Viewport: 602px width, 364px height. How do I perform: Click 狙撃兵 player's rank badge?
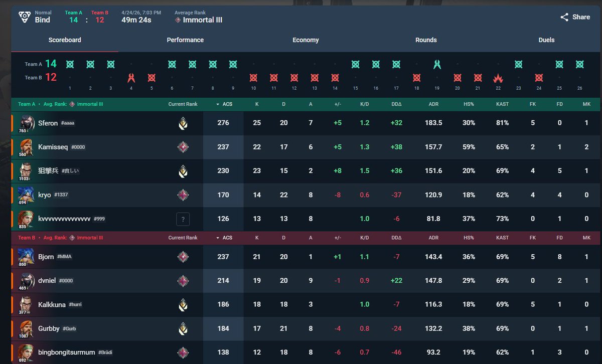coord(183,171)
